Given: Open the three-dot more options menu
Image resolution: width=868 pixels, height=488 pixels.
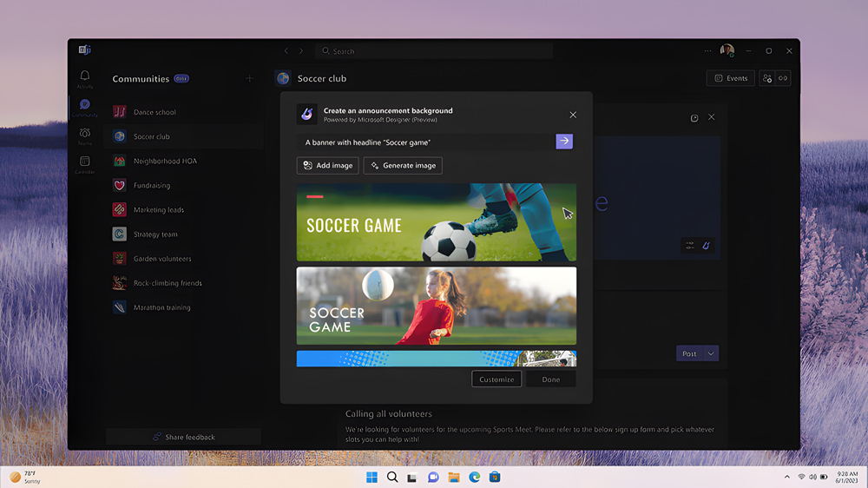Looking at the screenshot, I should tap(707, 51).
